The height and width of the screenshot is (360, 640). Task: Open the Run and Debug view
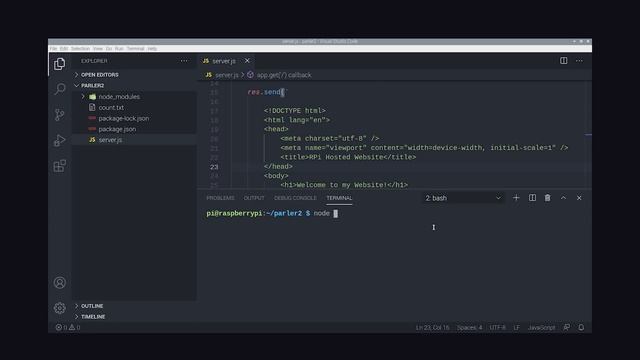[60, 140]
